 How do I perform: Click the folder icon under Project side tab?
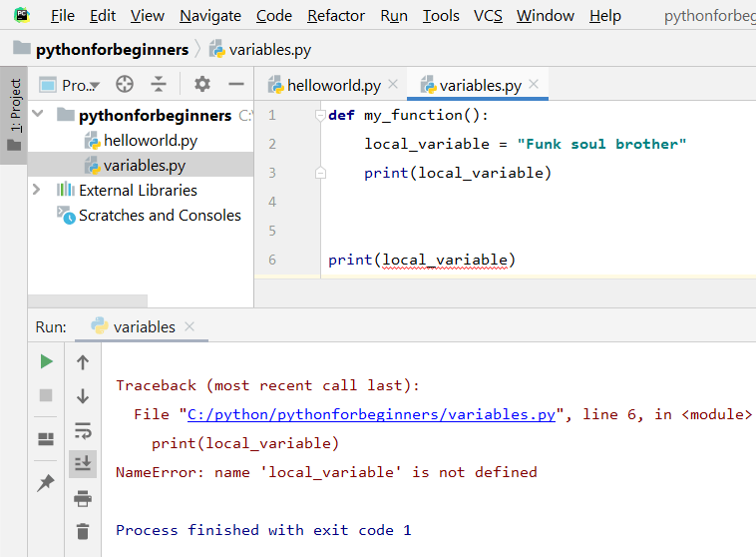[x=14, y=145]
